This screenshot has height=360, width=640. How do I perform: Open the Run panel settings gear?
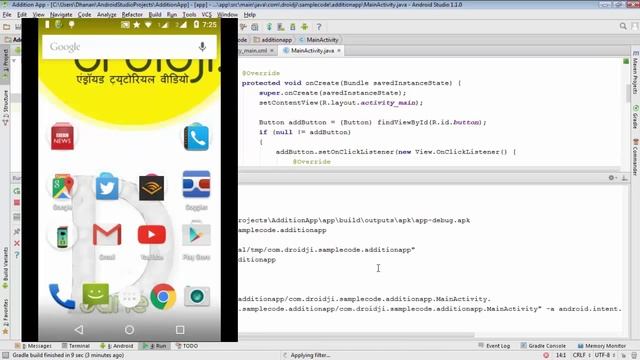[611, 178]
